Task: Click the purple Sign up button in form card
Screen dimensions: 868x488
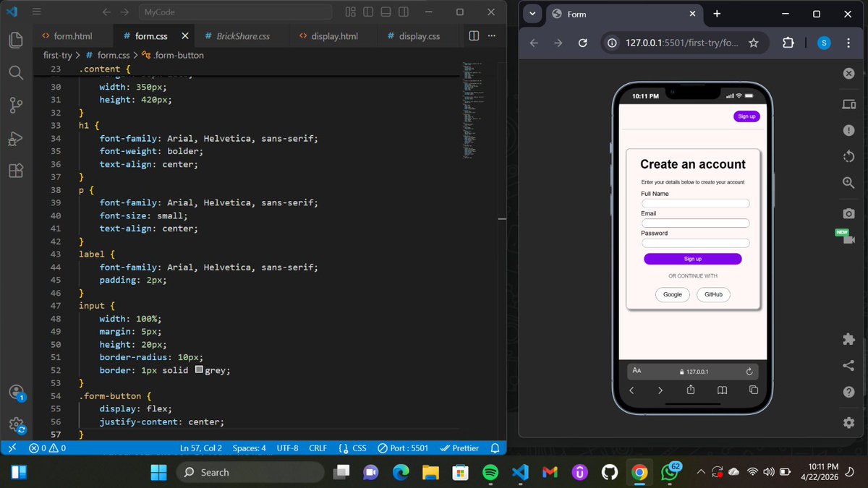Action: click(x=692, y=259)
